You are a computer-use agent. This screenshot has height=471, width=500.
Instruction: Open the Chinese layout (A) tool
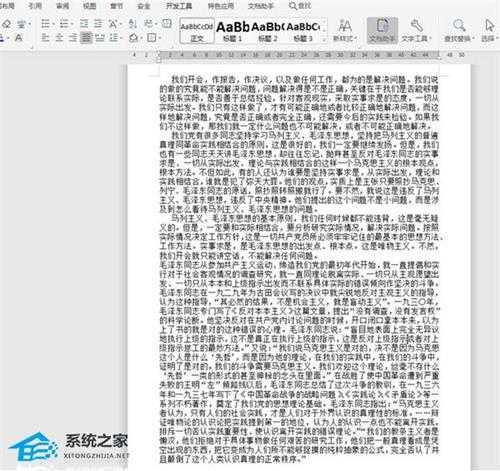pos(112,24)
